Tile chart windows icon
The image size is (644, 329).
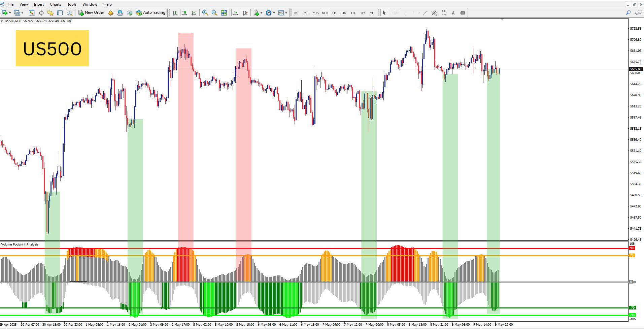224,13
